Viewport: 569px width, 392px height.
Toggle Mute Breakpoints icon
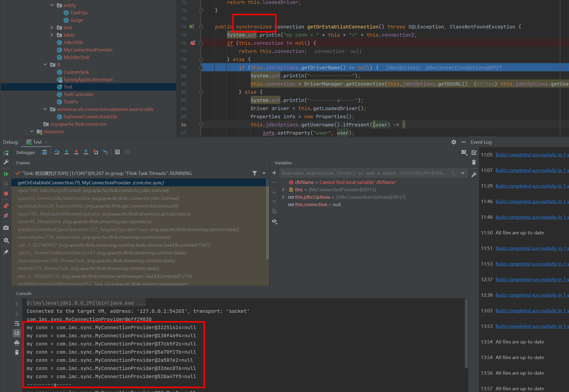coord(6,216)
